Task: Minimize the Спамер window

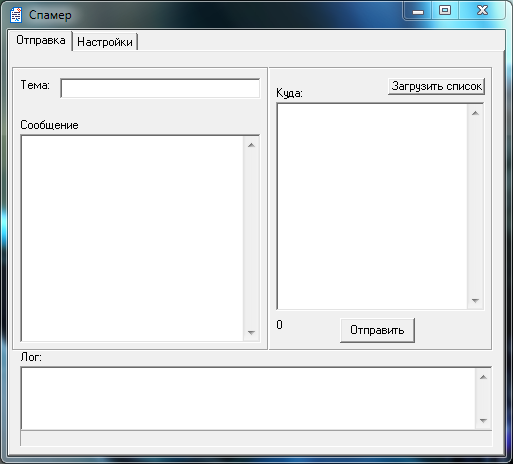Action: [418, 11]
